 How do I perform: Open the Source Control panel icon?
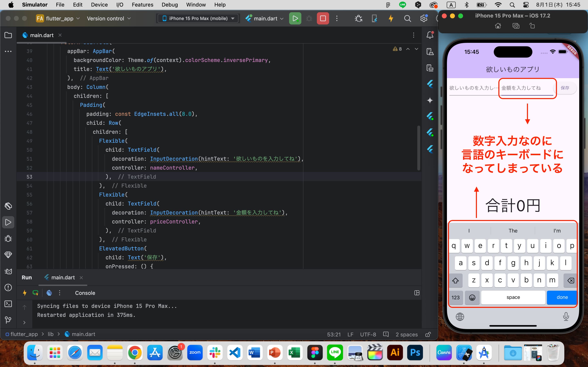[x=8, y=320]
